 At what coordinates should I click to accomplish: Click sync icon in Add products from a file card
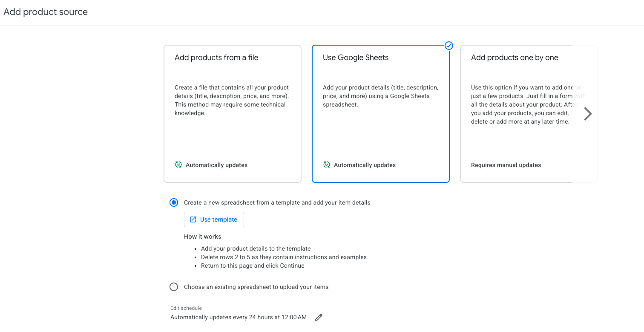coord(178,165)
